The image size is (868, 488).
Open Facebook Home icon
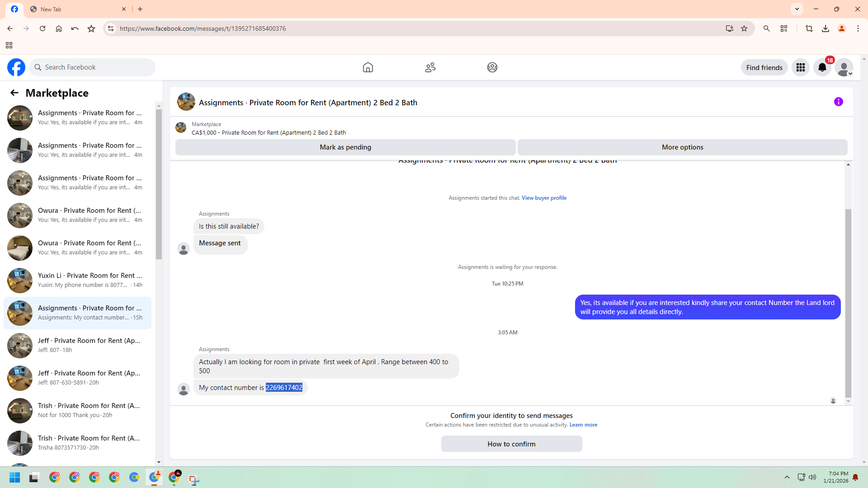point(368,67)
